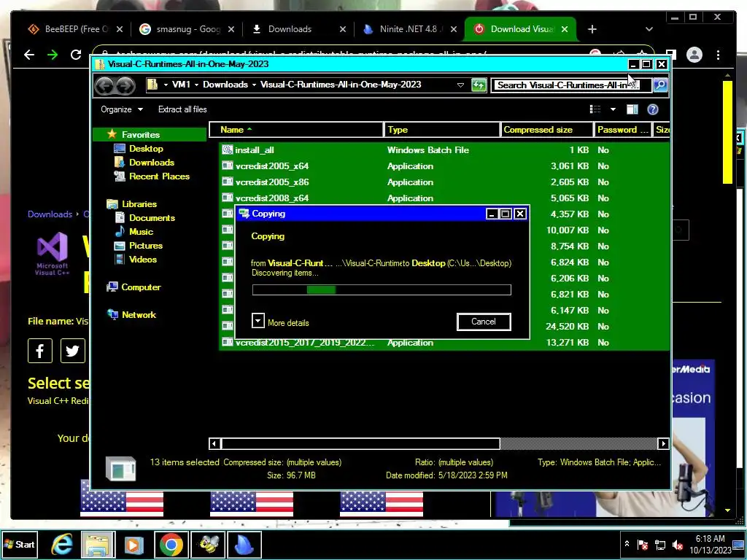
Task: Open view options dropdown arrow
Action: [x=613, y=109]
